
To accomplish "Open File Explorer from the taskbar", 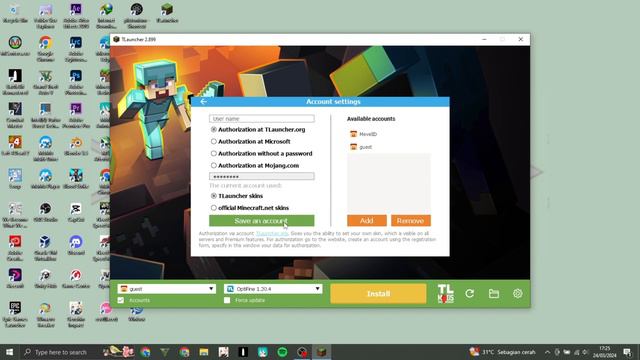I will coord(204,352).
